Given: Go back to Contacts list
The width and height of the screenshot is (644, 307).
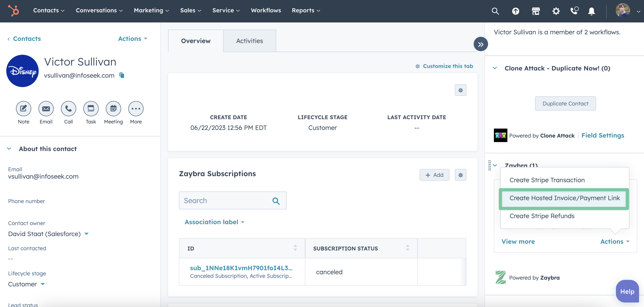Looking at the screenshot, I should pyautogui.click(x=24, y=39).
